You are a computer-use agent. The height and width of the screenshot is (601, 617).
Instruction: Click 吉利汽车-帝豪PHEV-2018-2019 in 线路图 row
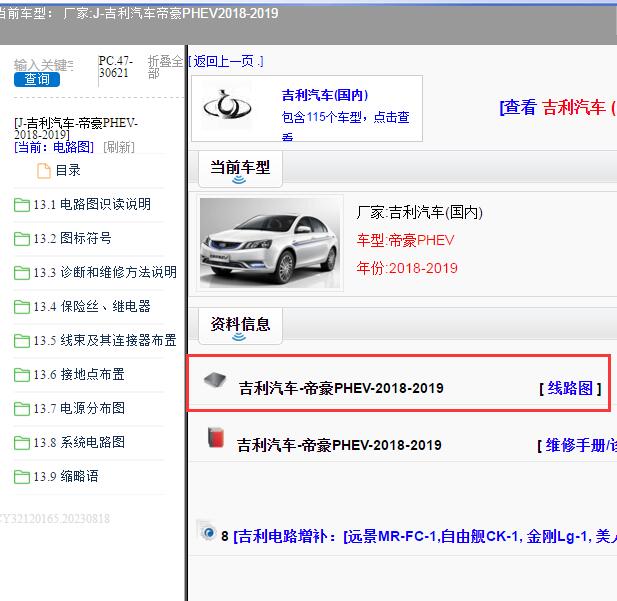tap(341, 388)
